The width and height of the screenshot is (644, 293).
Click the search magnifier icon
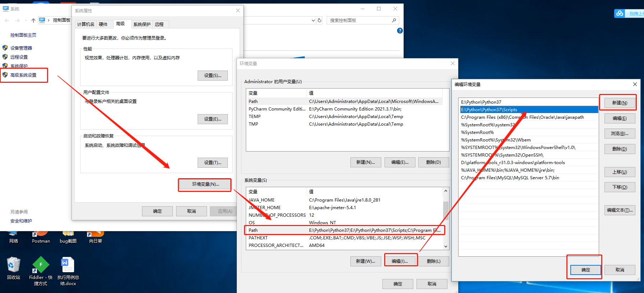[x=394, y=21]
